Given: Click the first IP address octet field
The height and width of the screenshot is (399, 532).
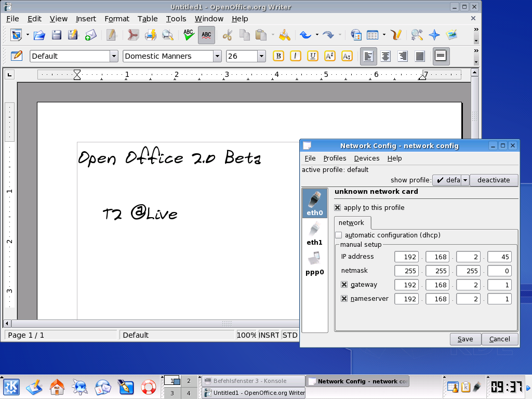Looking at the screenshot, I should coord(406,257).
